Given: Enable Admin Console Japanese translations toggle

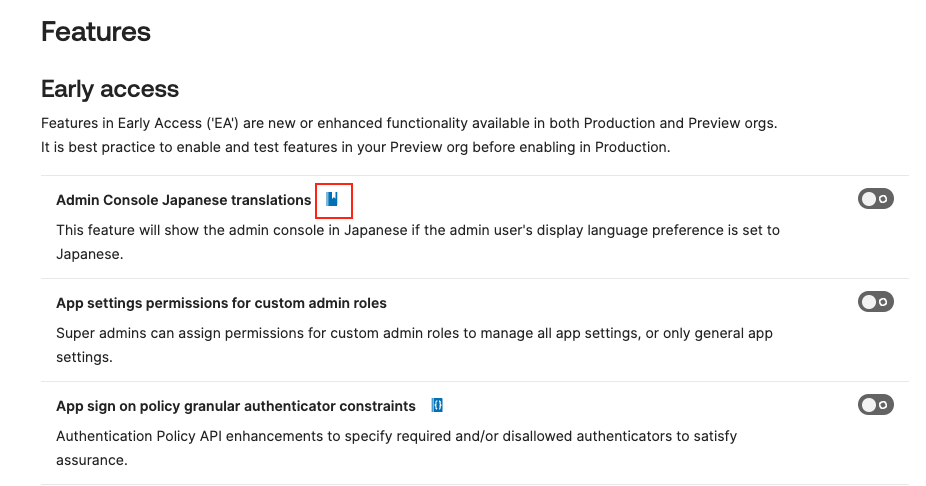Looking at the screenshot, I should [x=875, y=199].
